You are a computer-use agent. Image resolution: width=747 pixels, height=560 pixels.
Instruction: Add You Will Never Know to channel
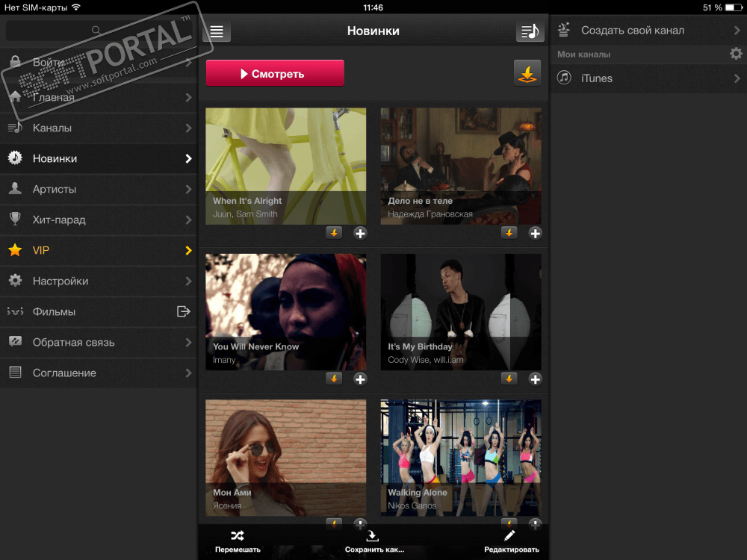click(360, 379)
